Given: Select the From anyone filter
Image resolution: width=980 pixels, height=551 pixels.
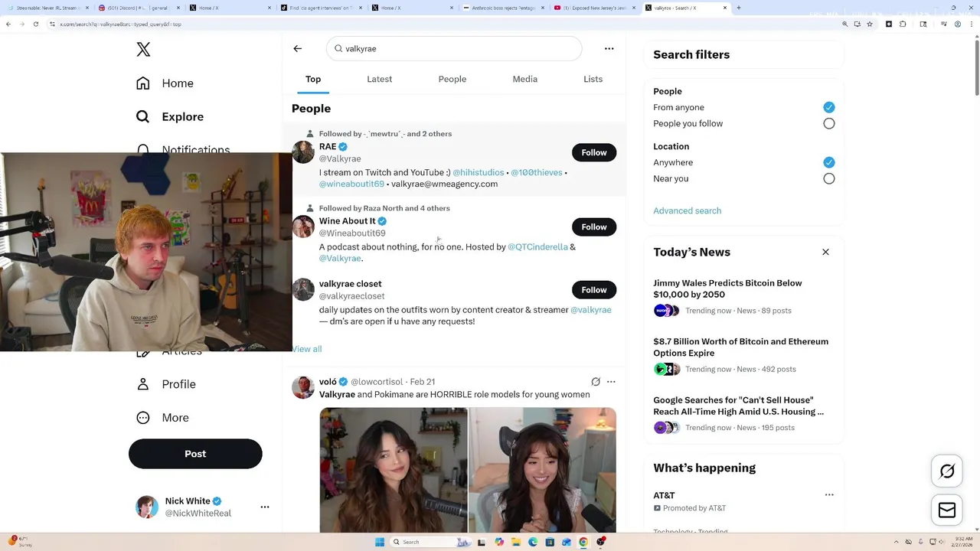Looking at the screenshot, I should click(829, 107).
